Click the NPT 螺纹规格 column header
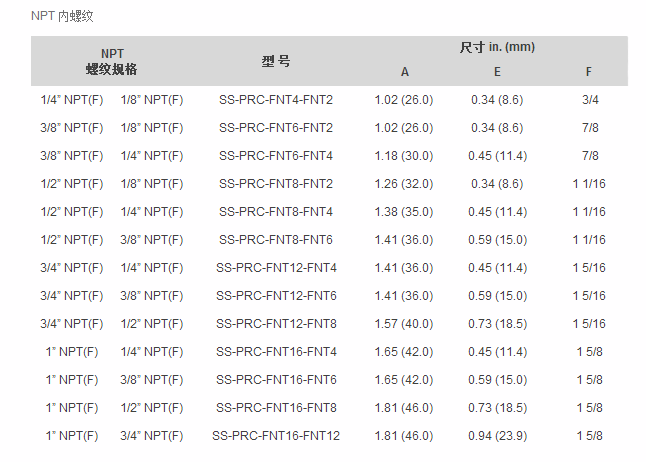646x462 pixels. (112, 61)
